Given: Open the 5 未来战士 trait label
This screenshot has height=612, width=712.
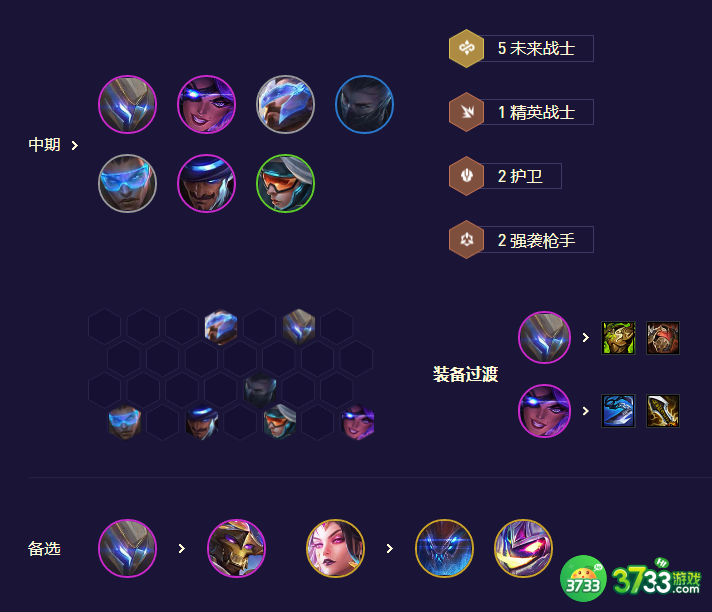Looking at the screenshot, I should 536,48.
